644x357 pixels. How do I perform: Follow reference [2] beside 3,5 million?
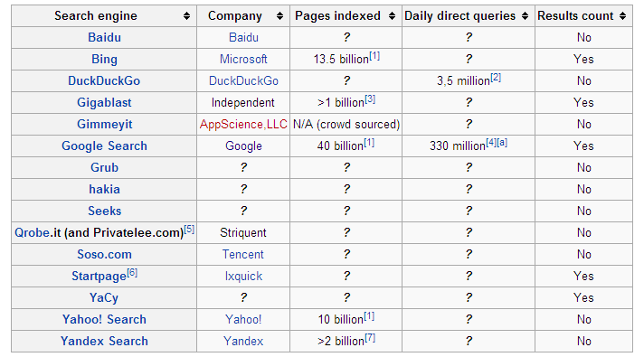point(496,78)
